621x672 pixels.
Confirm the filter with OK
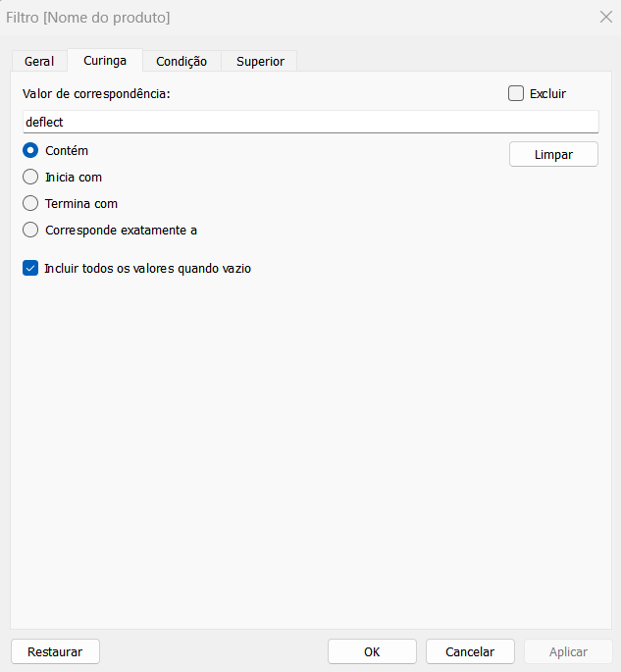click(x=372, y=651)
